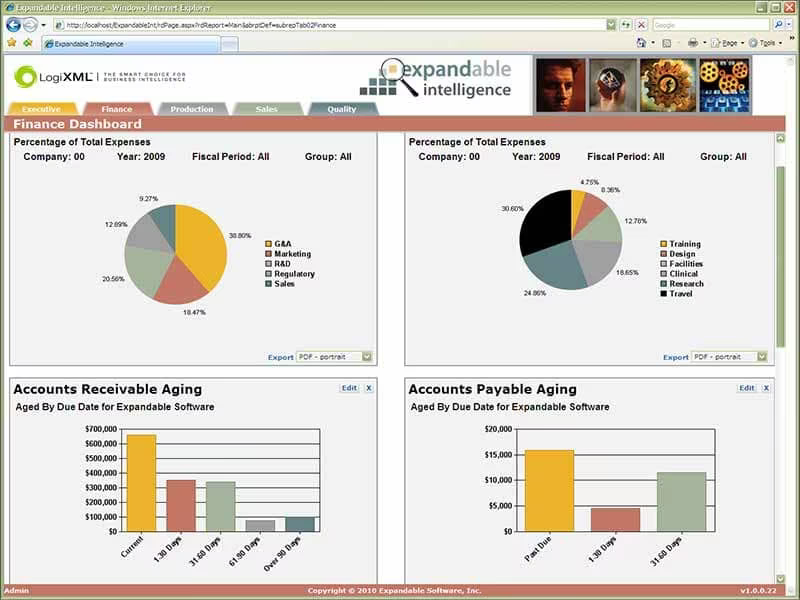The width and height of the screenshot is (800, 600).
Task: Click the 30.80% label on left pie
Action: click(x=240, y=236)
